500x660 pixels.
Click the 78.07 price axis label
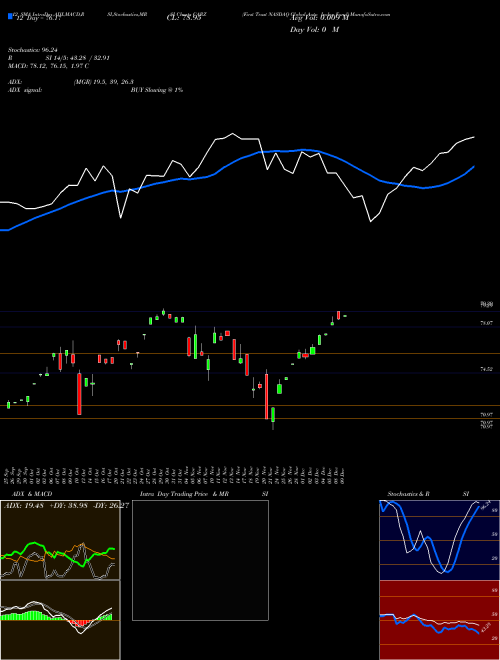[487, 323]
